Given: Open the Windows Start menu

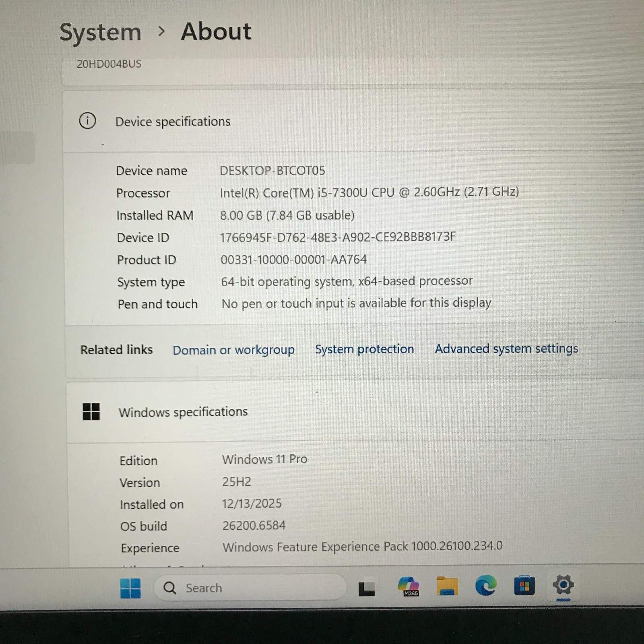Looking at the screenshot, I should (130, 588).
